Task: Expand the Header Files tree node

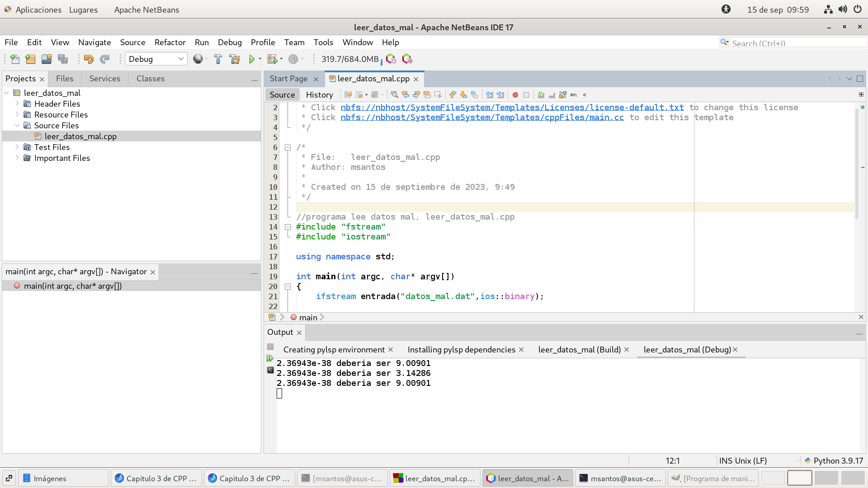Action: [17, 103]
